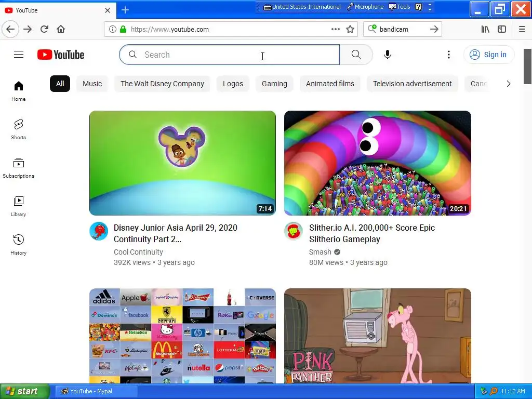Focus the YouTube search field

click(x=229, y=55)
